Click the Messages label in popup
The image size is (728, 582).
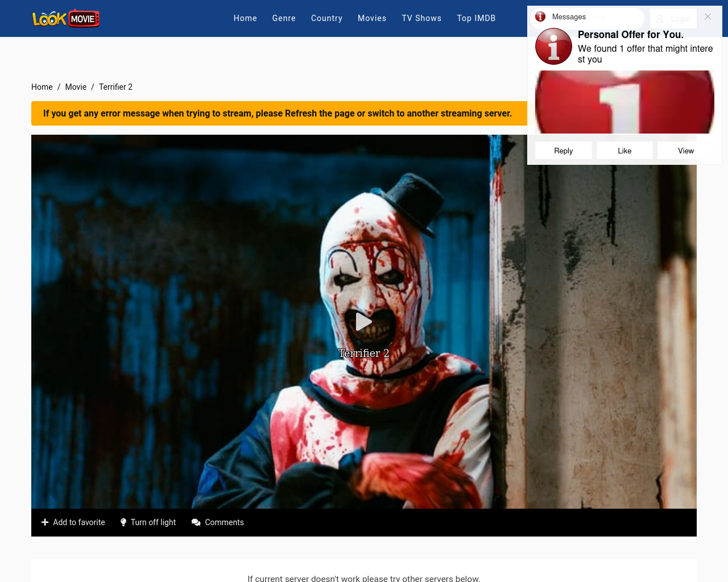pos(569,16)
